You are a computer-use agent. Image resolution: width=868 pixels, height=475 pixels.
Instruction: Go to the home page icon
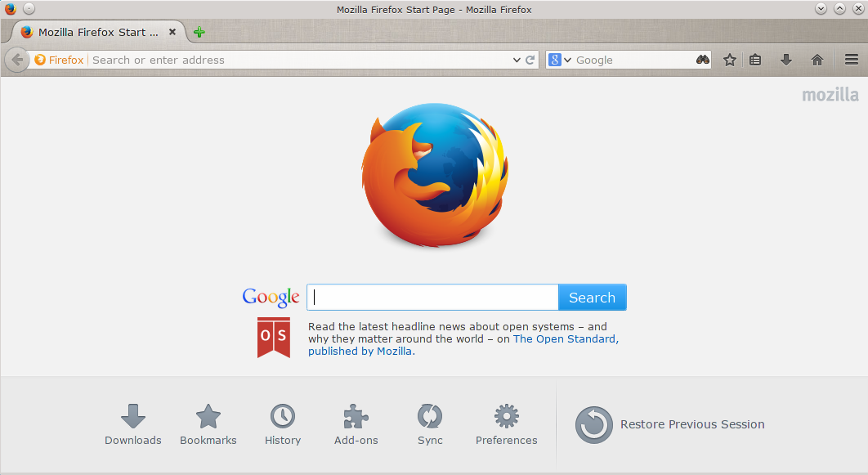817,60
